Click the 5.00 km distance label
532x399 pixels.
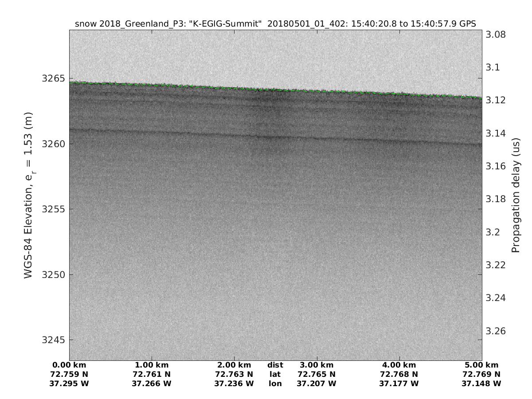click(x=481, y=365)
